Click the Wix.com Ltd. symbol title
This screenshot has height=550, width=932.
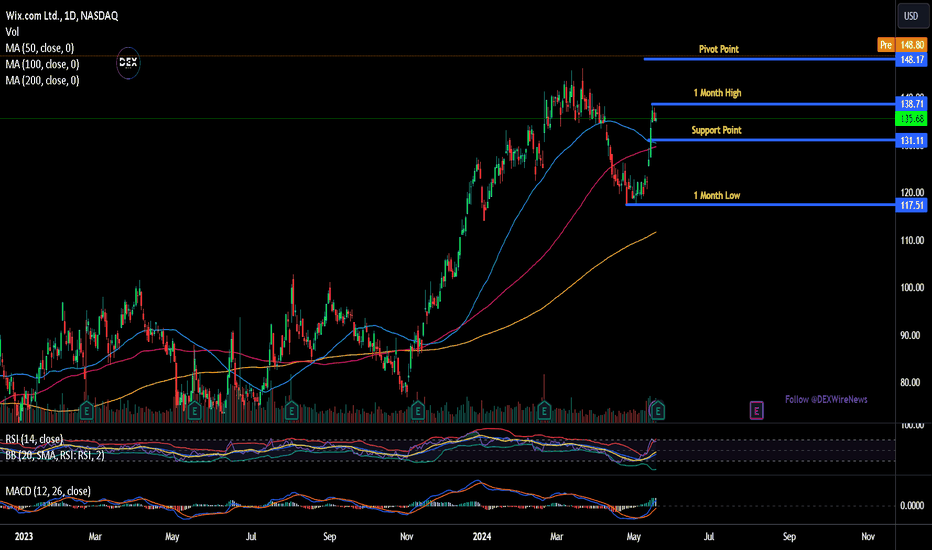62,16
